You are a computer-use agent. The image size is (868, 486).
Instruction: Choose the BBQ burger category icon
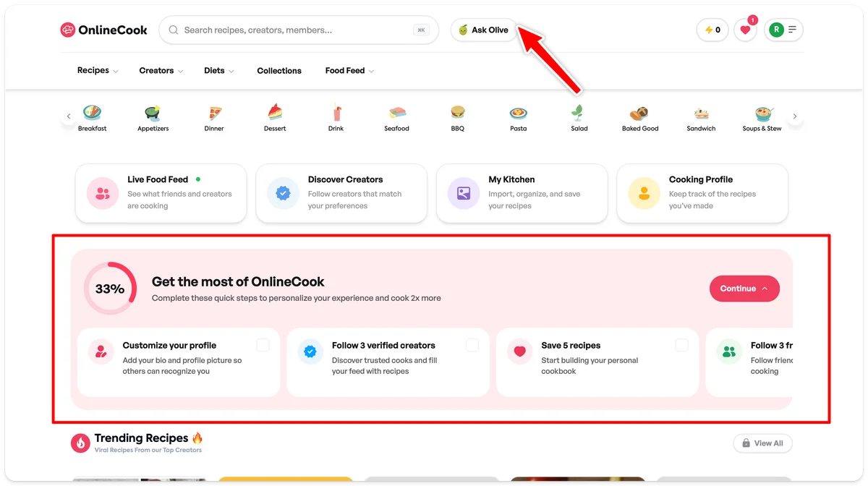457,113
